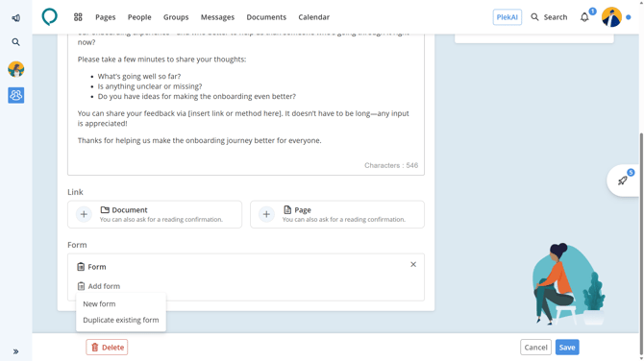Delete this item
Image resolution: width=644 pixels, height=361 pixels.
pyautogui.click(x=107, y=347)
